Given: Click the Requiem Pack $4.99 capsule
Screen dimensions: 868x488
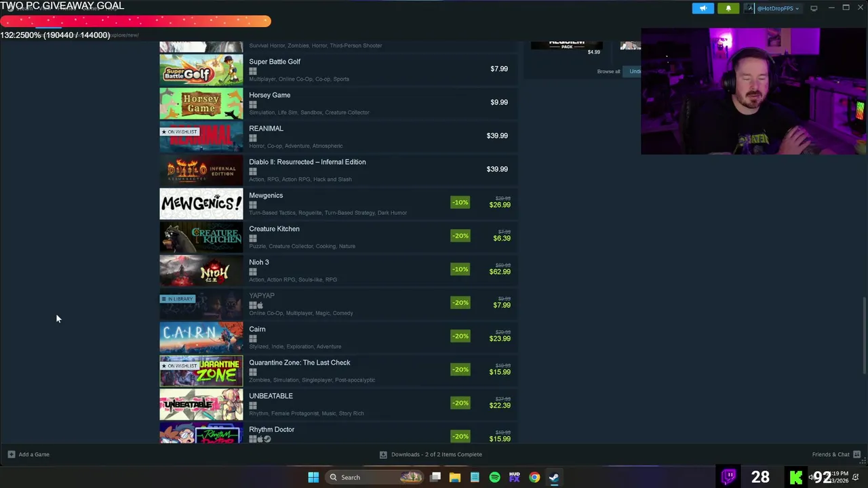Looking at the screenshot, I should point(567,47).
